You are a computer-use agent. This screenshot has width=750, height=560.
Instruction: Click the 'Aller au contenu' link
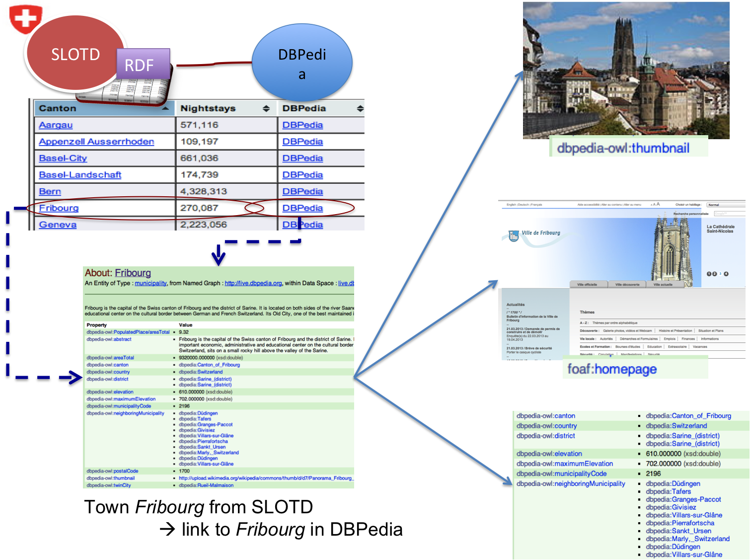(612, 205)
